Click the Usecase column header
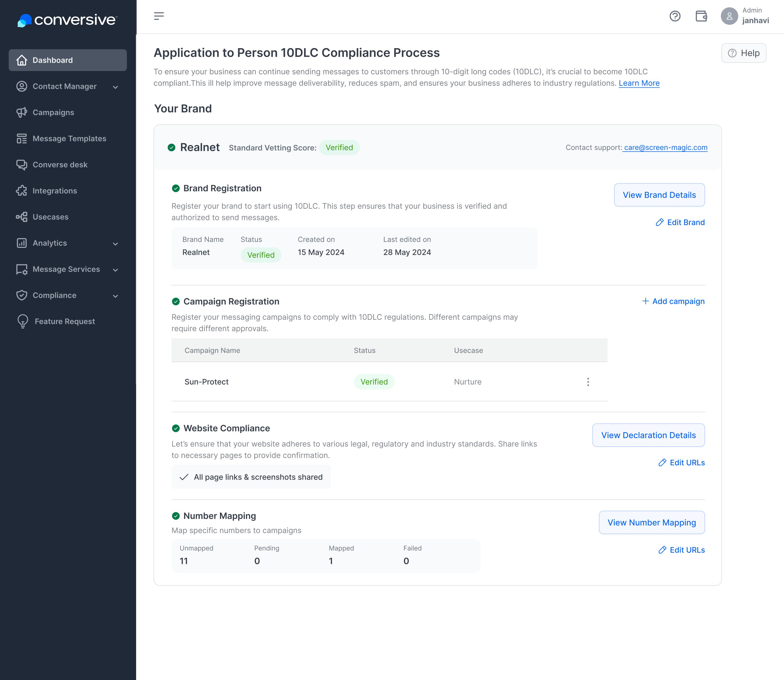 click(x=468, y=350)
